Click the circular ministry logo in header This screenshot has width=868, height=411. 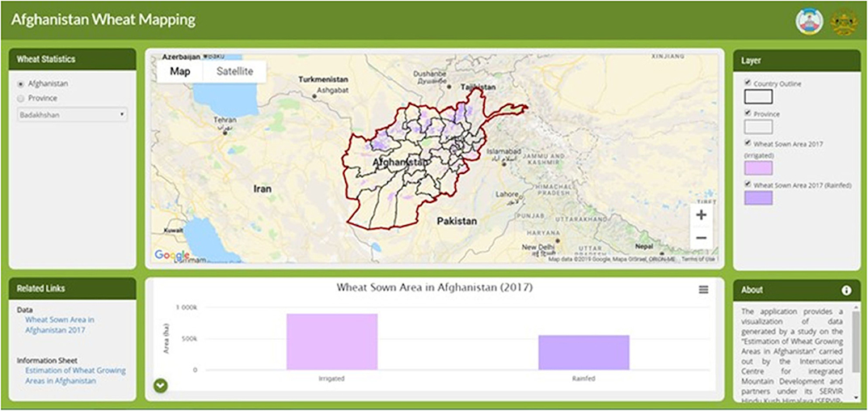[x=809, y=22]
